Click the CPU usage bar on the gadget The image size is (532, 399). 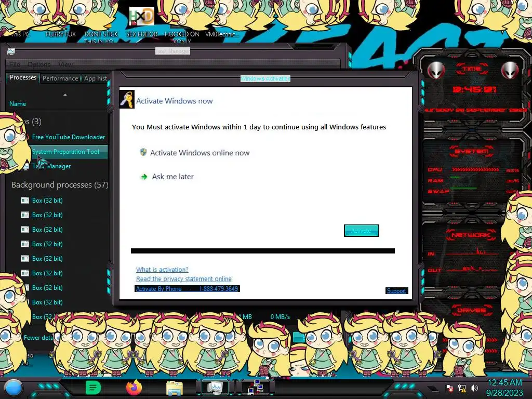click(x=475, y=169)
